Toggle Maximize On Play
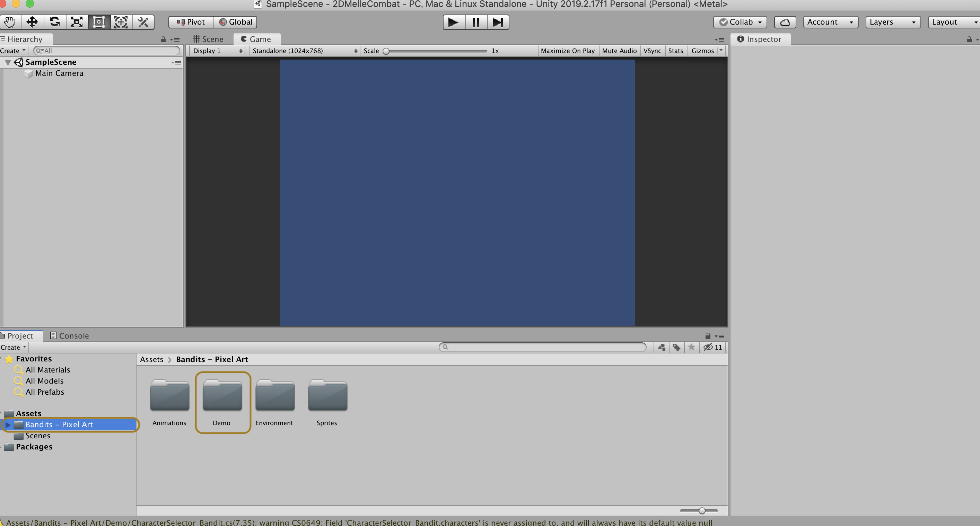 coord(567,51)
